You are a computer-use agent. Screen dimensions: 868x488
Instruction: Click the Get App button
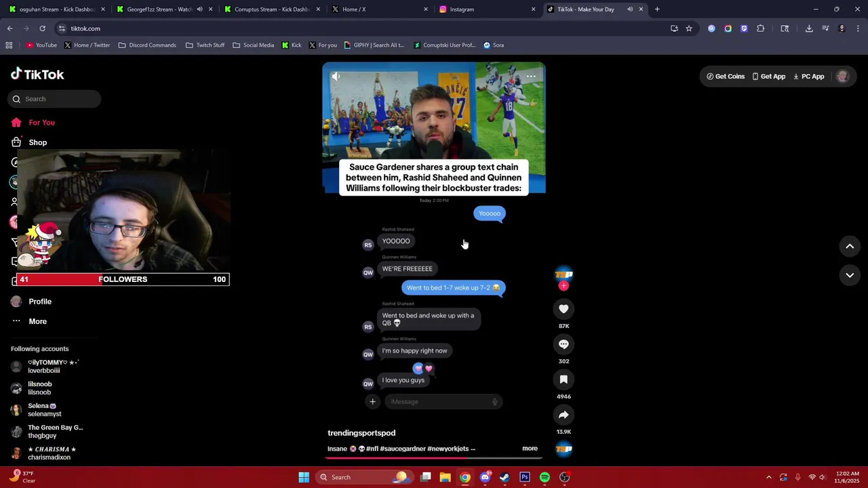(x=769, y=77)
